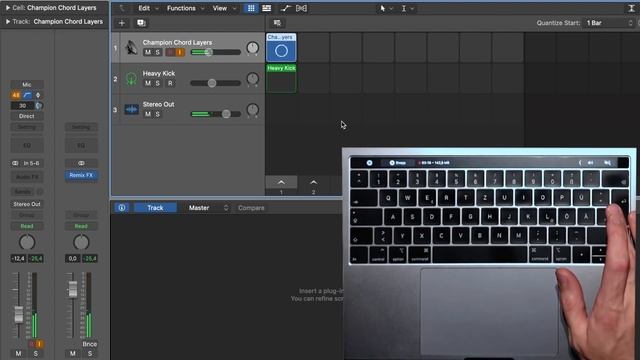Viewport: 640px width, 360px height.
Task: Open the Stereo Out output slot
Action: click(x=27, y=204)
